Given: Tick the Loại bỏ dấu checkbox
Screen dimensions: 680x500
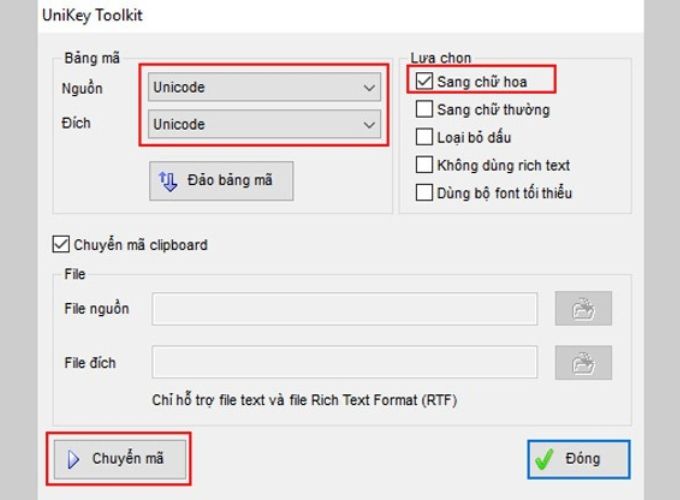Looking at the screenshot, I should [x=424, y=137].
